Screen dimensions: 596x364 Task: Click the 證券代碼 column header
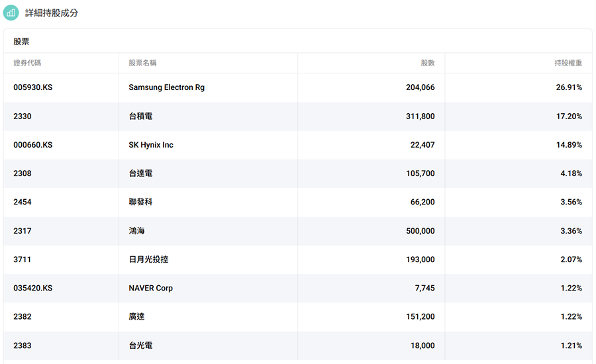point(27,63)
